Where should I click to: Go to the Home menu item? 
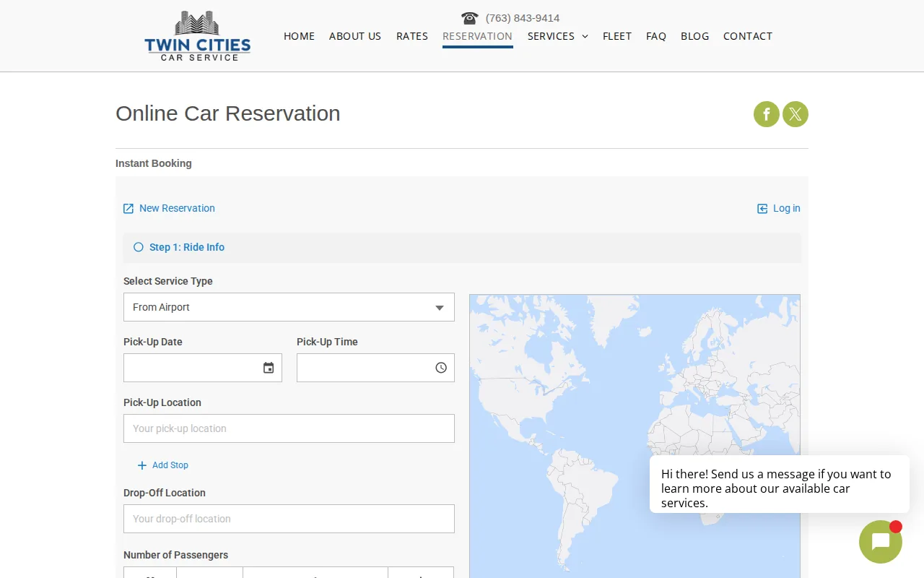[x=299, y=36]
